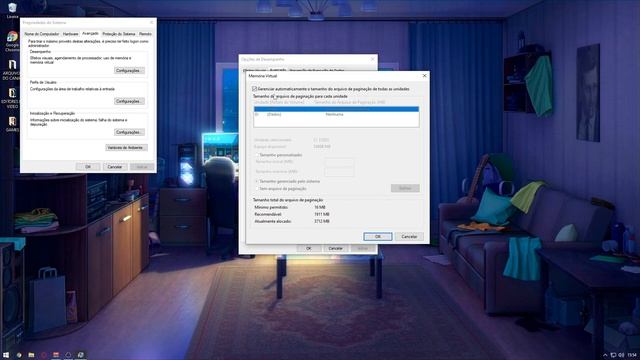Image resolution: width=640 pixels, height=360 pixels.
Task: Switch to Nome do Computador tab
Action: coord(42,34)
